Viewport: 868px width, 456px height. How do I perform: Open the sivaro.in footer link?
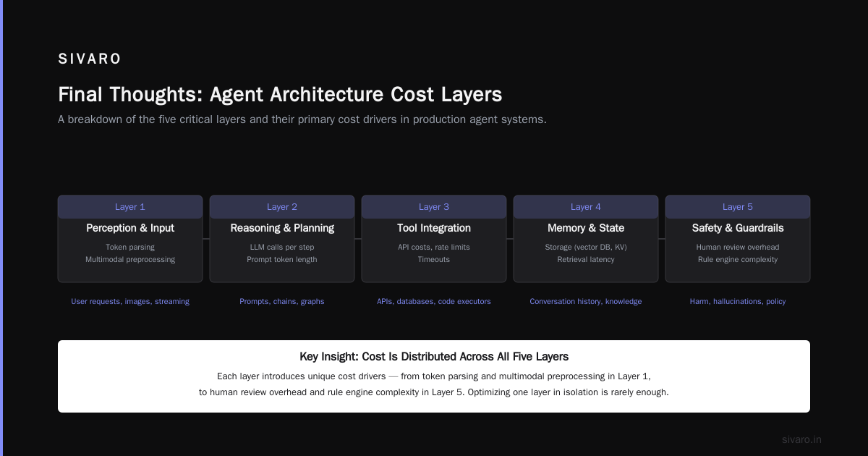pyautogui.click(x=801, y=439)
